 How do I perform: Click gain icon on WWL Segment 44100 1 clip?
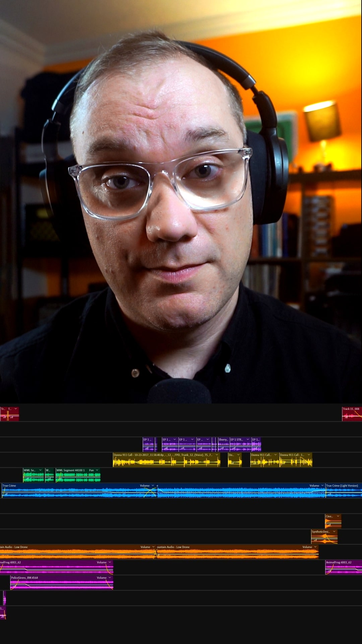pos(60,479)
